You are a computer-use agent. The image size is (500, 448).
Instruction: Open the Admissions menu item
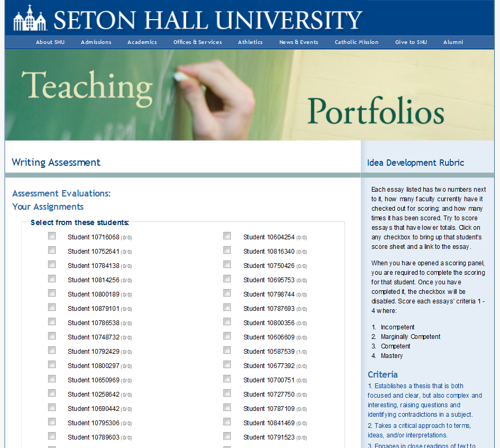(x=96, y=42)
